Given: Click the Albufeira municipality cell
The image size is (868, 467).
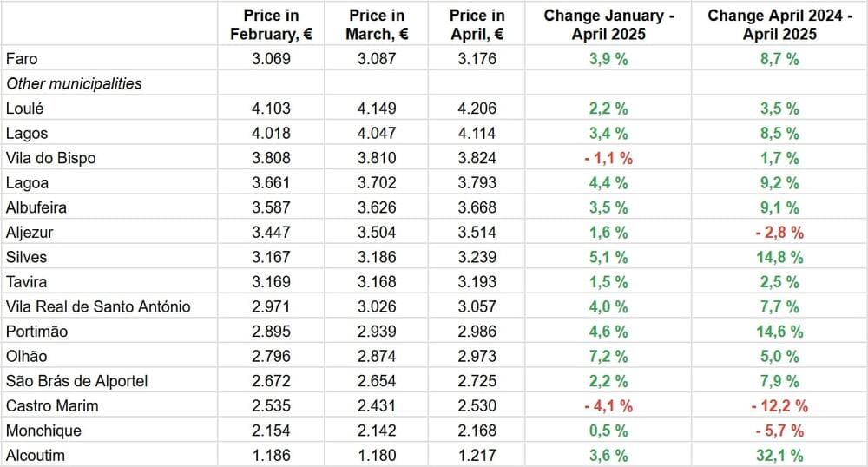Looking at the screenshot, I should 36,207.
